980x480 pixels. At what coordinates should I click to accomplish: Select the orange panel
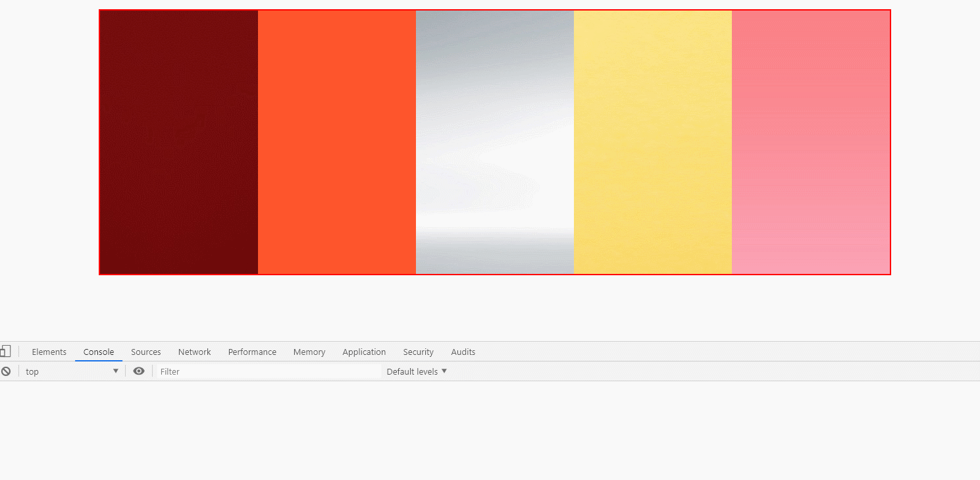tap(337, 142)
